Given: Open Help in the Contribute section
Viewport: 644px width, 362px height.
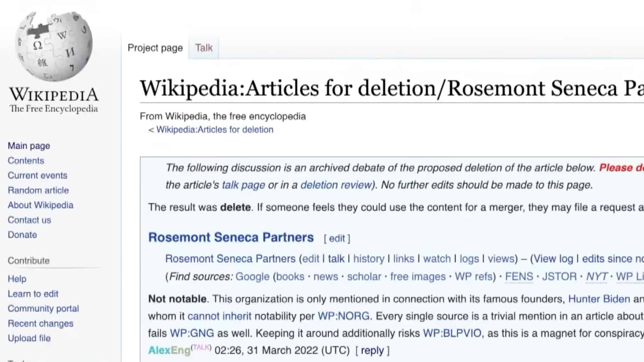Looking at the screenshot, I should point(17,279).
